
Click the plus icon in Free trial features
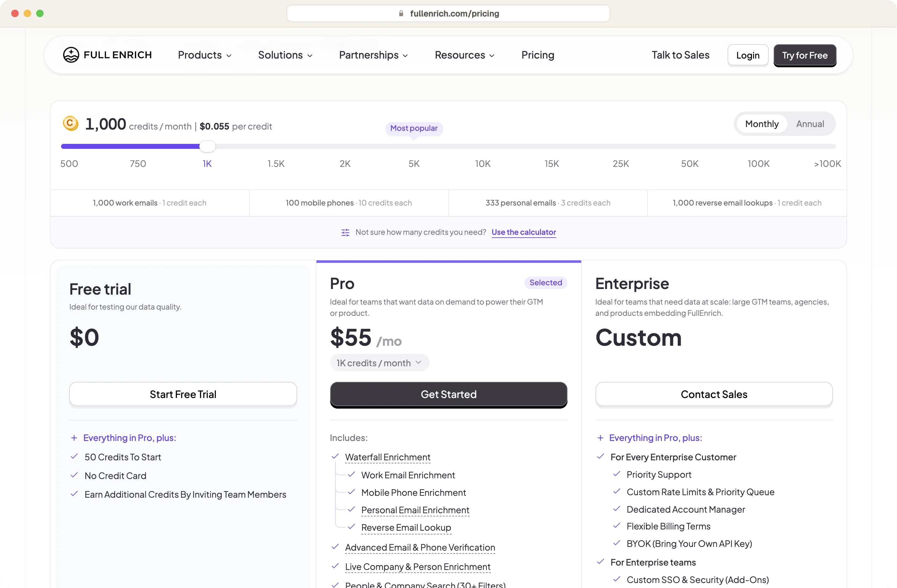pyautogui.click(x=74, y=438)
